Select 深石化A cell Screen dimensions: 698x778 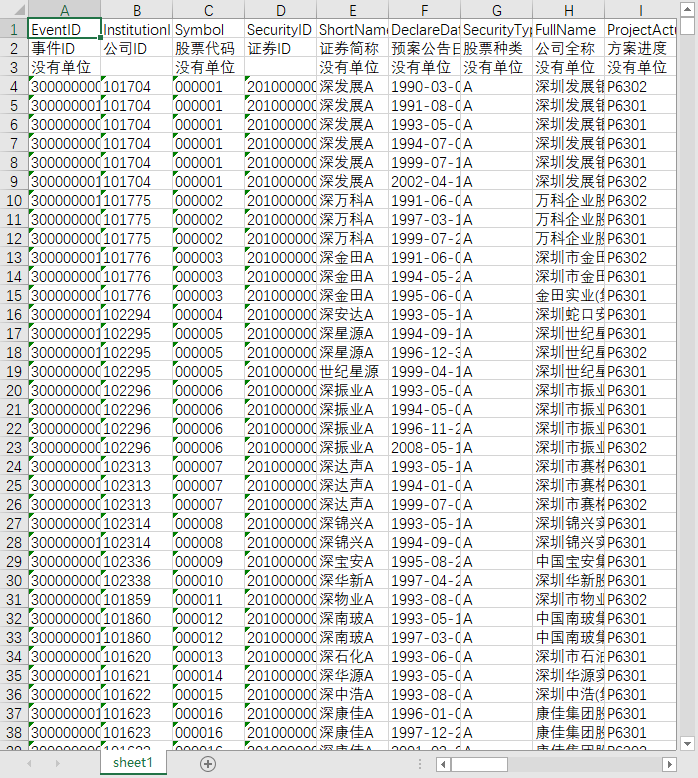click(353, 656)
